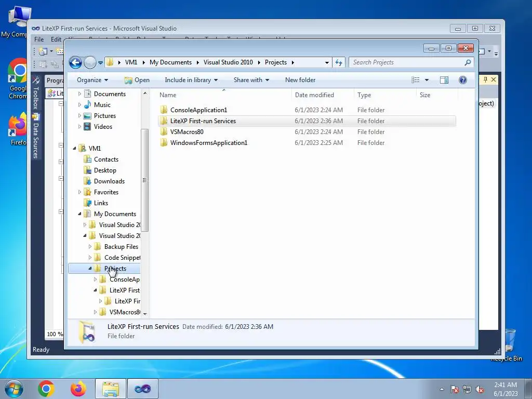Sort by the Name column header
The image size is (532, 399).
click(224, 95)
